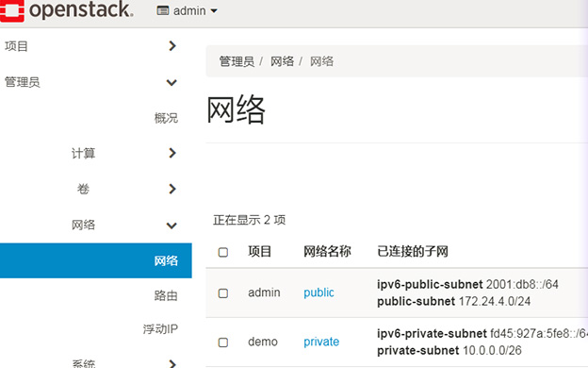The image size is (588, 368).
Task: Click ipv6-public-subnet 2001:db8::/64 text
Action: 467,284
